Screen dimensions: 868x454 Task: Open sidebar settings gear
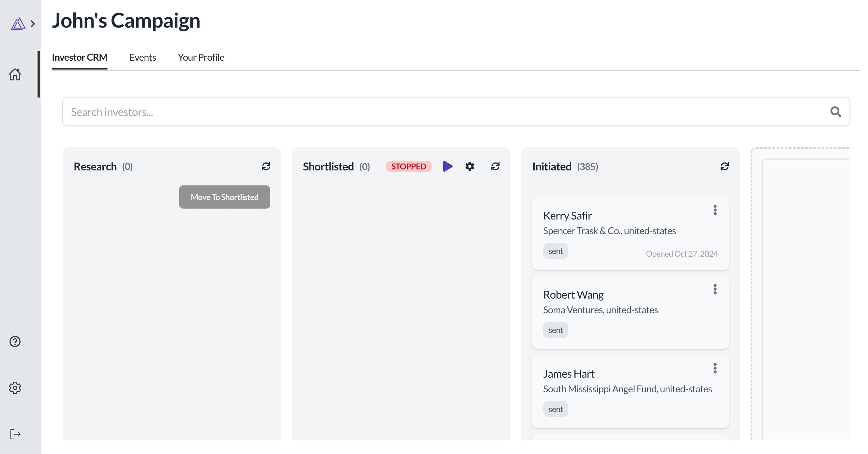[x=15, y=388]
